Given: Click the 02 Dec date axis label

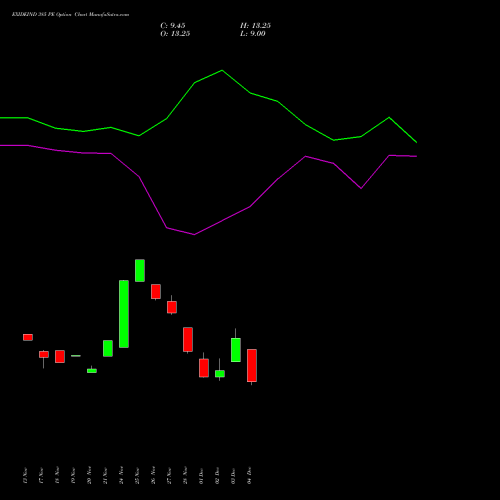Looking at the screenshot, I should tap(217, 476).
